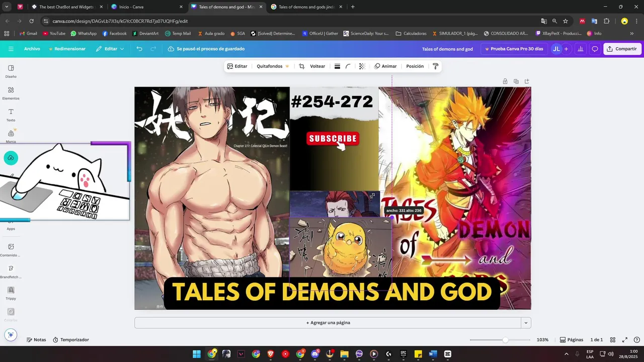
Task: Open corner rounding option
Action: (348, 66)
